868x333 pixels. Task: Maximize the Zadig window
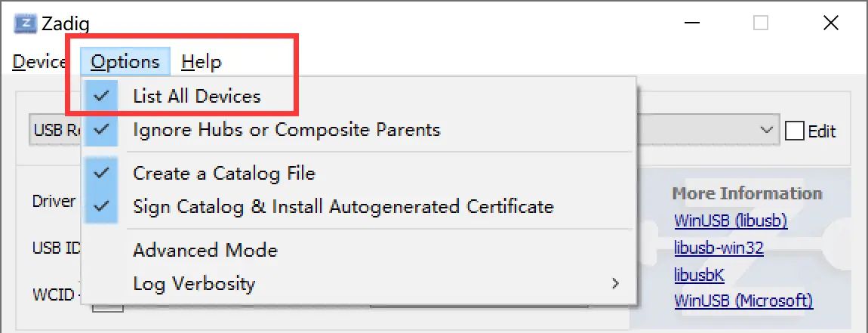[x=761, y=23]
